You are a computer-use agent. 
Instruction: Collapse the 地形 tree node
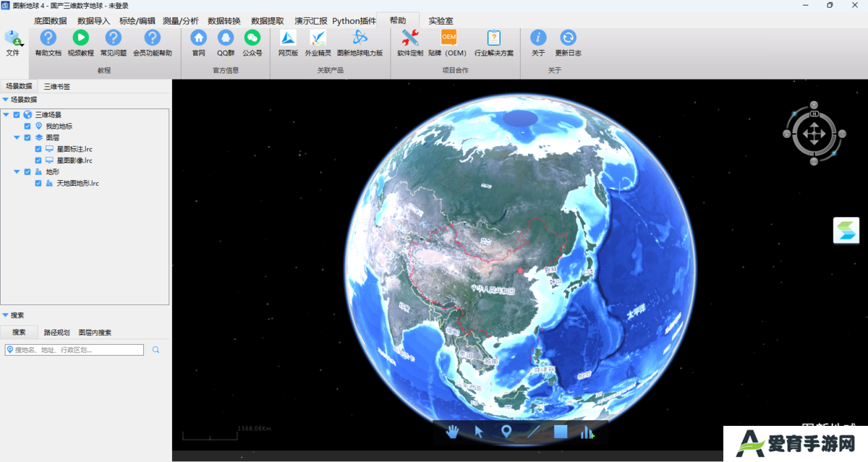click(17, 172)
